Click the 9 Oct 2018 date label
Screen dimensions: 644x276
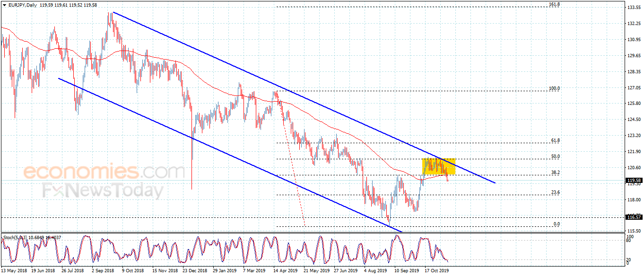tap(132, 271)
